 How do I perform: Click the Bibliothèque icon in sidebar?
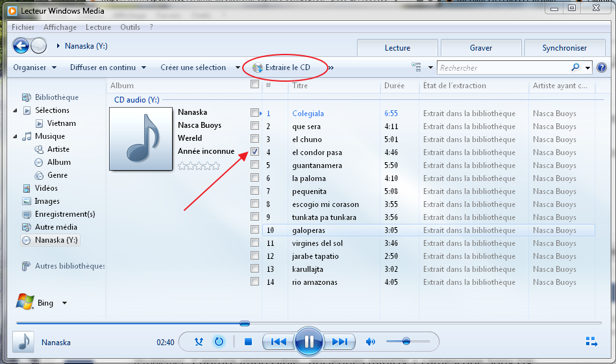27,97
